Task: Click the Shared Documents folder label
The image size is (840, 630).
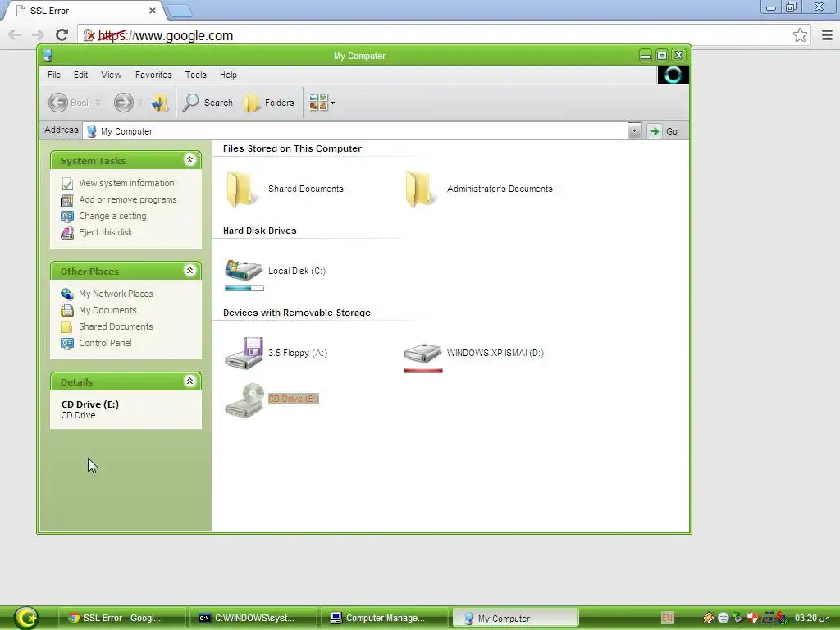Action: coord(306,189)
